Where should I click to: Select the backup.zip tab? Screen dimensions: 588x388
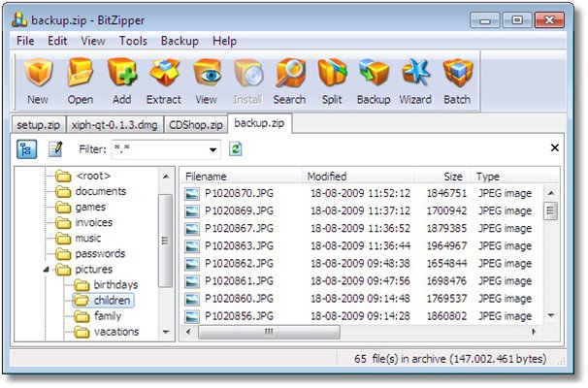[259, 123]
